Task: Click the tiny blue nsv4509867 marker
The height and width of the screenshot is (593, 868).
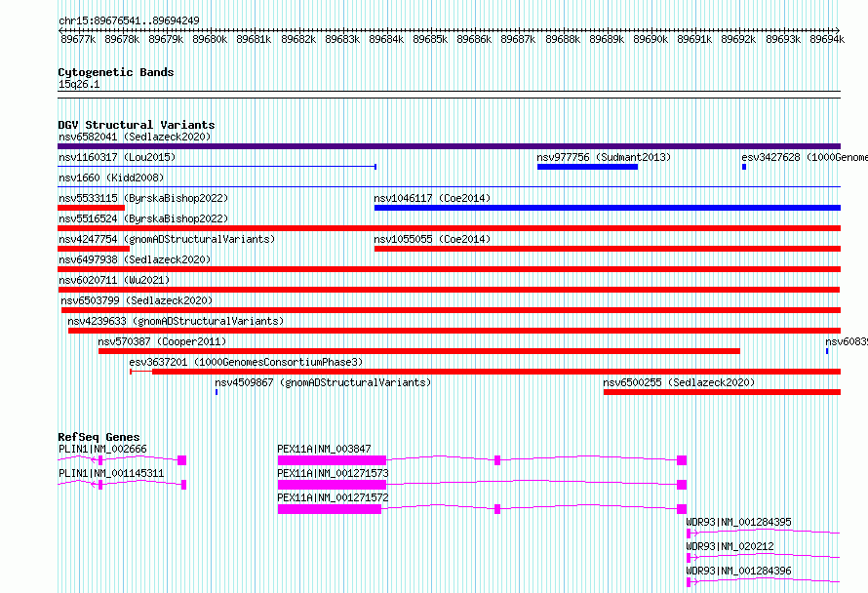Action: pos(217,392)
